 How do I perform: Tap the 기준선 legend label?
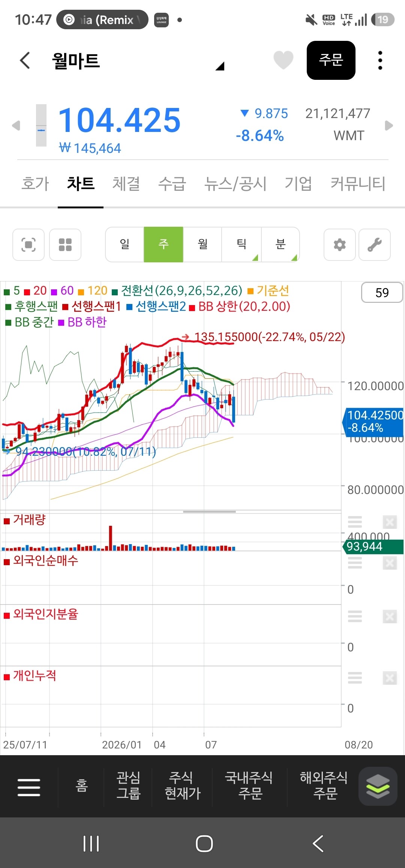coord(268,291)
